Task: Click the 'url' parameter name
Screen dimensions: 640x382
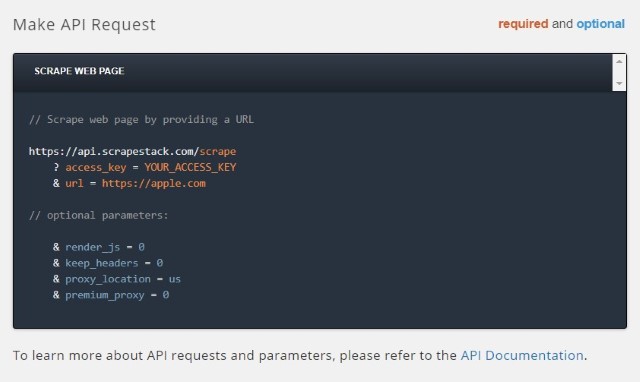Action: pos(74,184)
